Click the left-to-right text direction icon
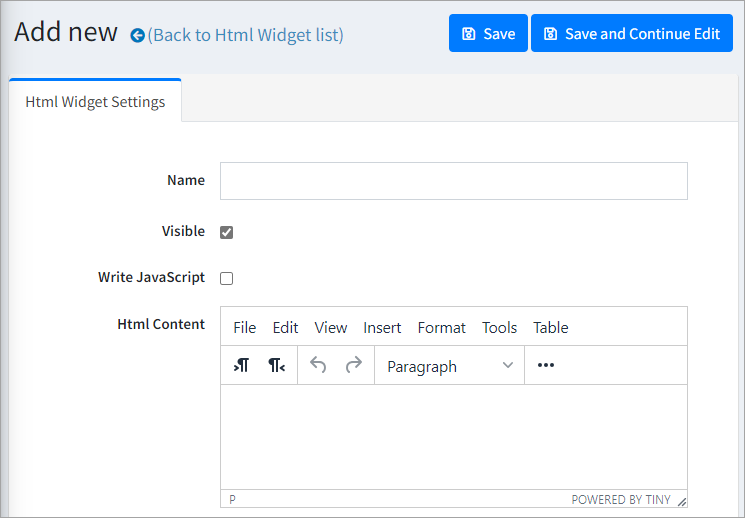Screen dimensions: 745x518 (241, 365)
